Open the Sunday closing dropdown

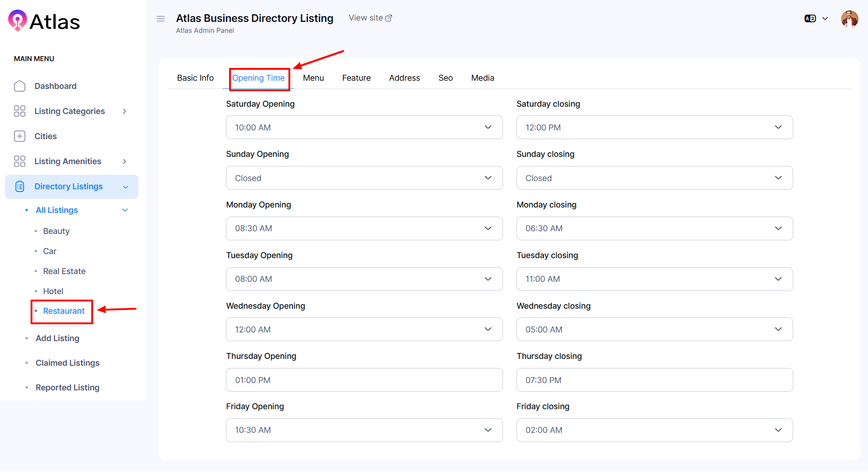tap(654, 178)
